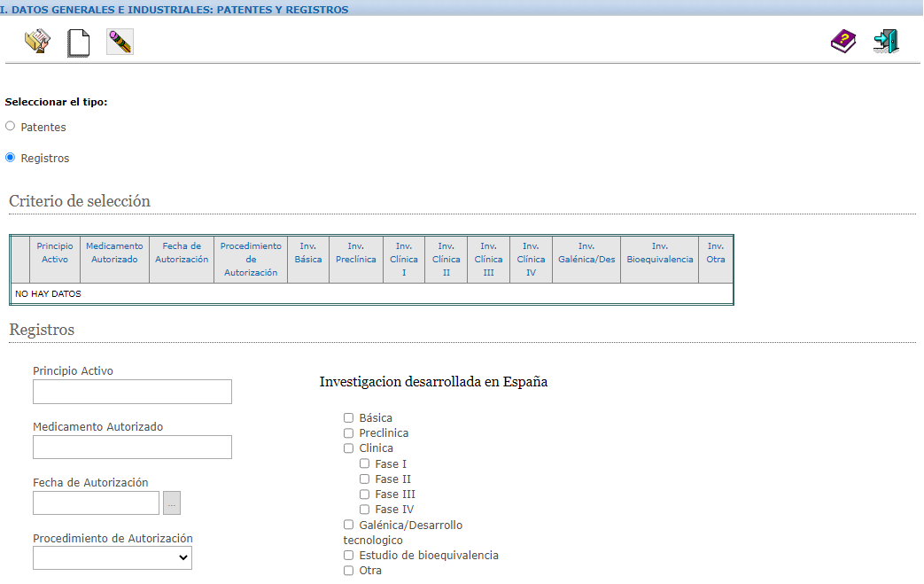
Task: Select the Patentes radio button
Action: (x=11, y=127)
